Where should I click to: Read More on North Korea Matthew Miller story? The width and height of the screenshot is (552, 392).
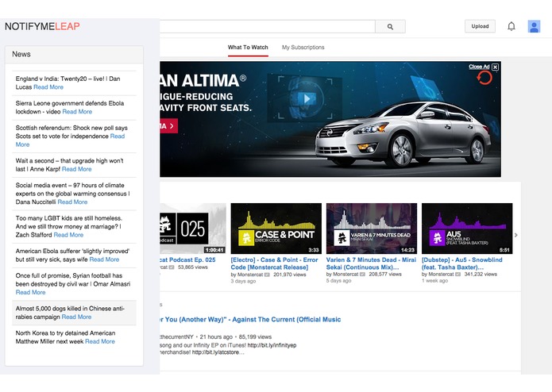[x=100, y=342]
